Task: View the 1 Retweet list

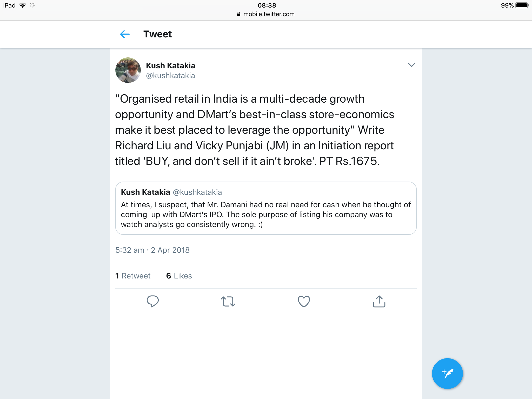Action: (x=133, y=276)
